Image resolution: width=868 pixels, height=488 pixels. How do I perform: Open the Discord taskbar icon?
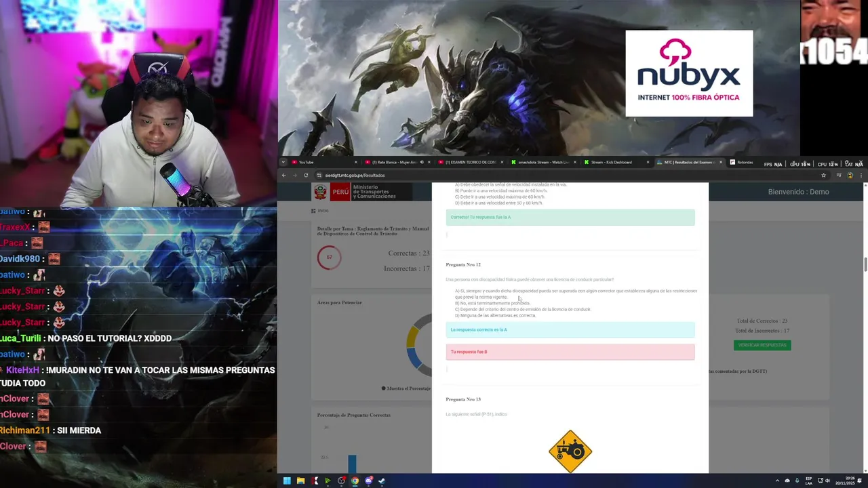(x=368, y=481)
